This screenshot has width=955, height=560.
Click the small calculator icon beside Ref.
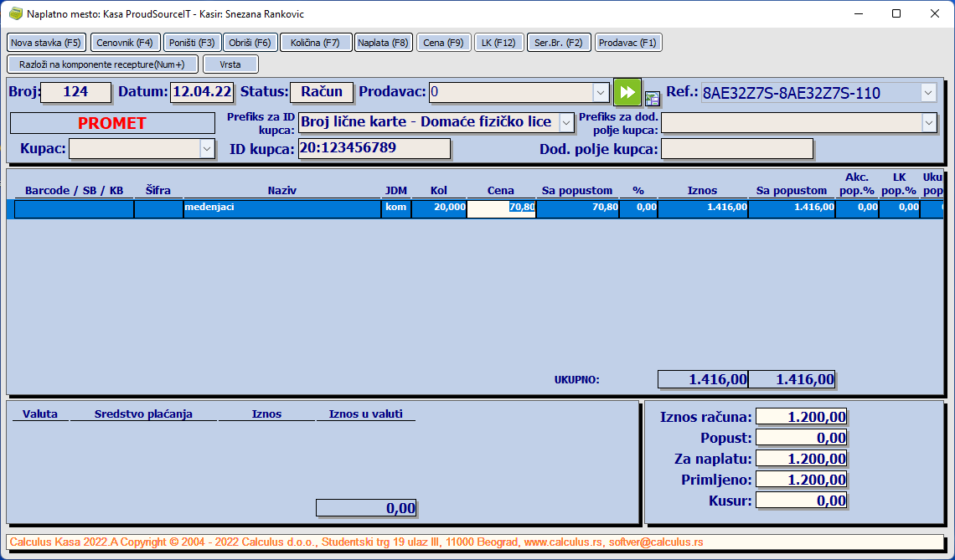(x=652, y=97)
